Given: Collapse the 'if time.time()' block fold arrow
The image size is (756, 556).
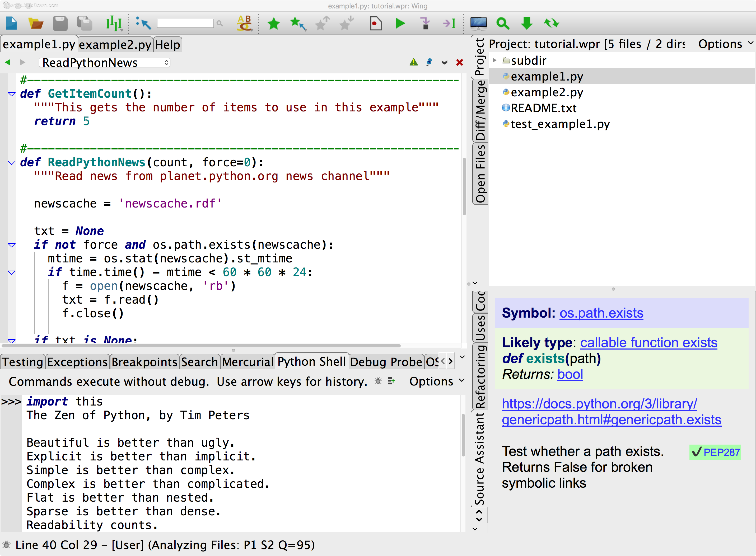Looking at the screenshot, I should pos(11,273).
